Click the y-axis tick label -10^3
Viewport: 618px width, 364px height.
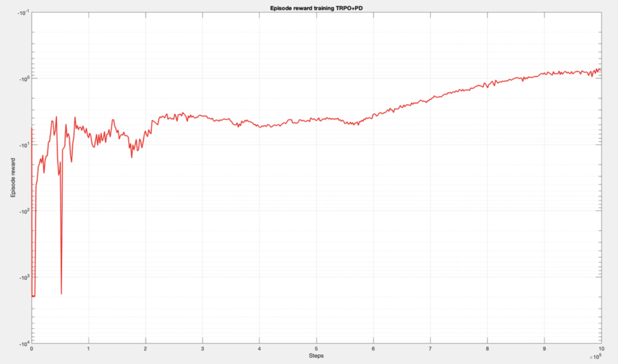click(25, 278)
